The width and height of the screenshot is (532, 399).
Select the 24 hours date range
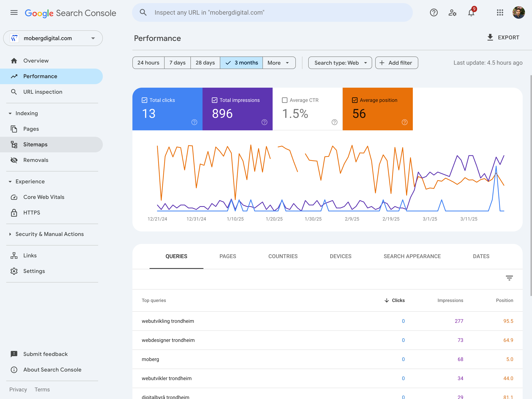[x=148, y=63]
